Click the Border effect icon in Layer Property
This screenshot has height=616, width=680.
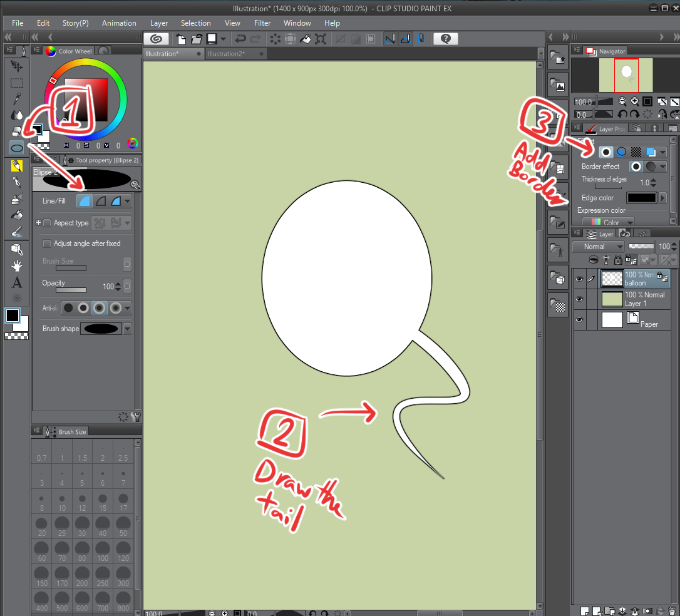(x=606, y=151)
